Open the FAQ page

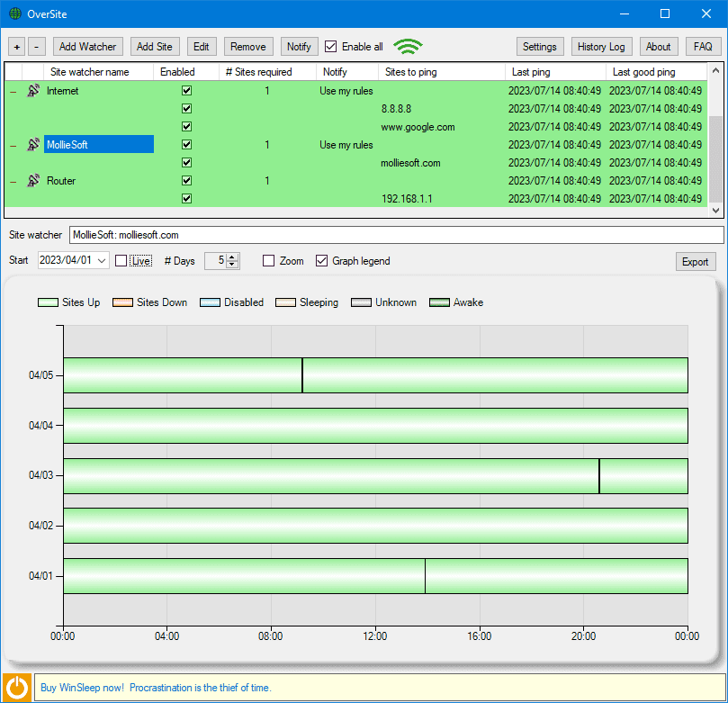(703, 47)
